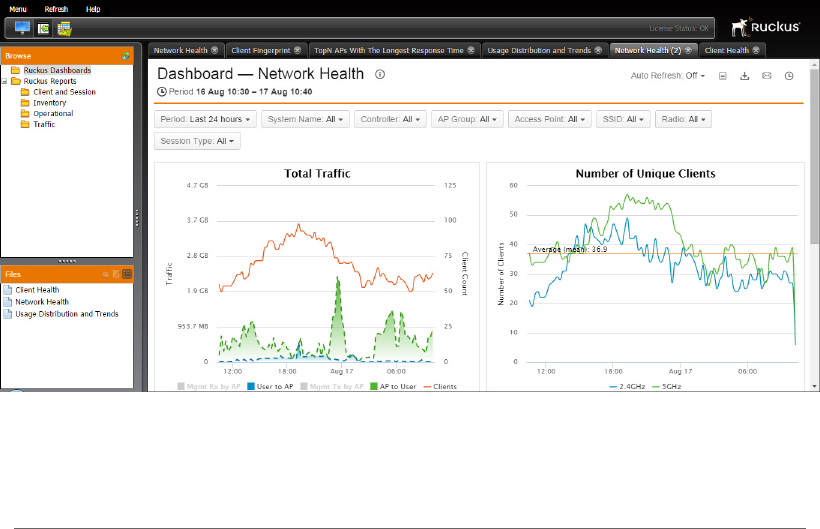
Task: Open the Traffic folder
Action: tap(44, 124)
